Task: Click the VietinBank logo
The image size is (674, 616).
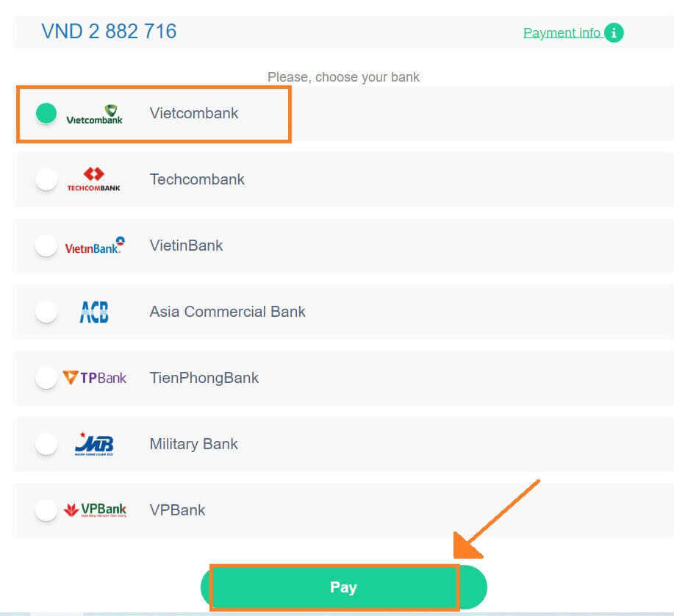Action: point(95,246)
